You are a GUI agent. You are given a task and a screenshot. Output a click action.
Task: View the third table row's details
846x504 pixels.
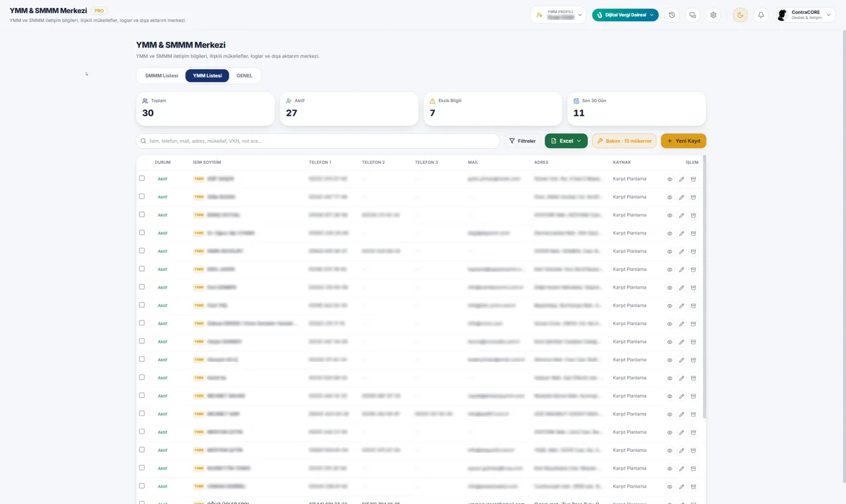click(670, 215)
